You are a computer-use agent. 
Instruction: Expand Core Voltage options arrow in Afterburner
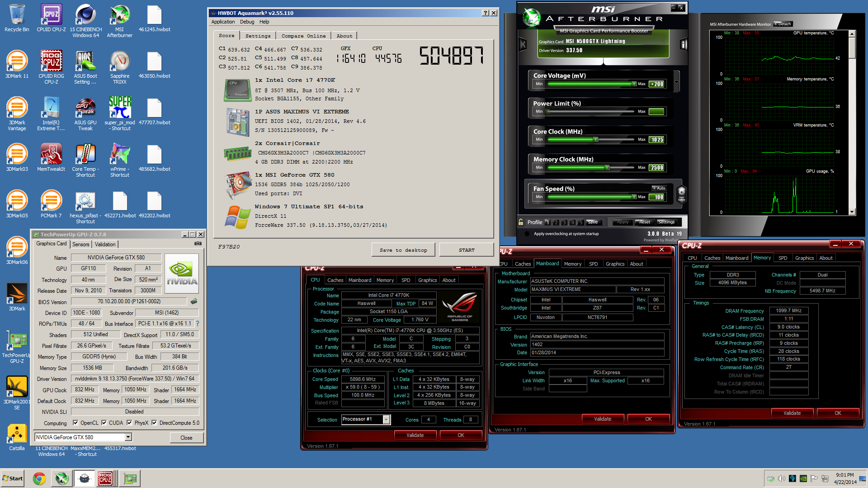tap(676, 82)
